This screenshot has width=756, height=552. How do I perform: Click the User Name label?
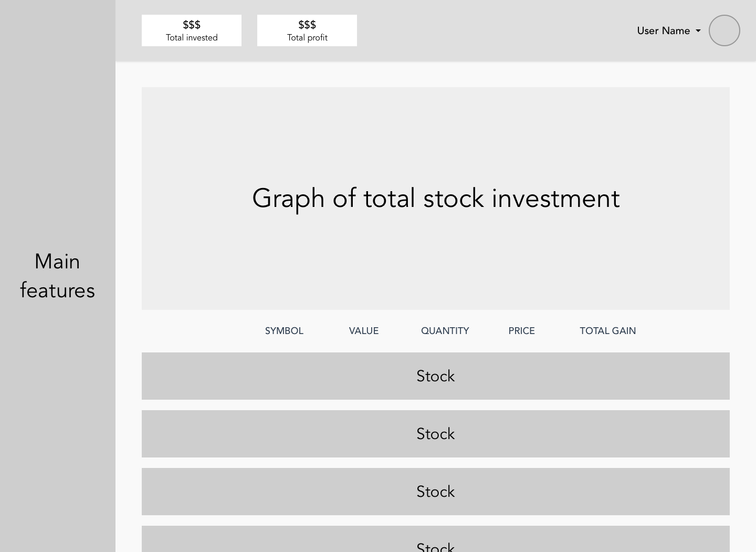663,31
